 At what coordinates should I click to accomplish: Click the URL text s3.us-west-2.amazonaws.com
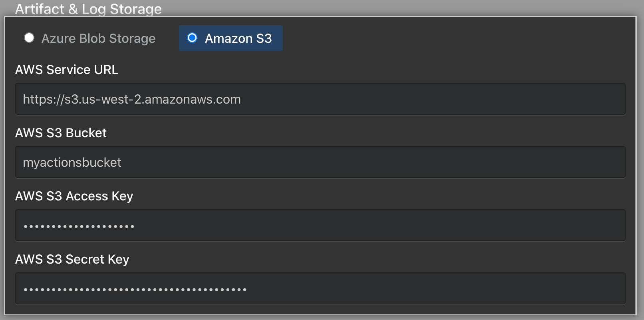coord(132,99)
